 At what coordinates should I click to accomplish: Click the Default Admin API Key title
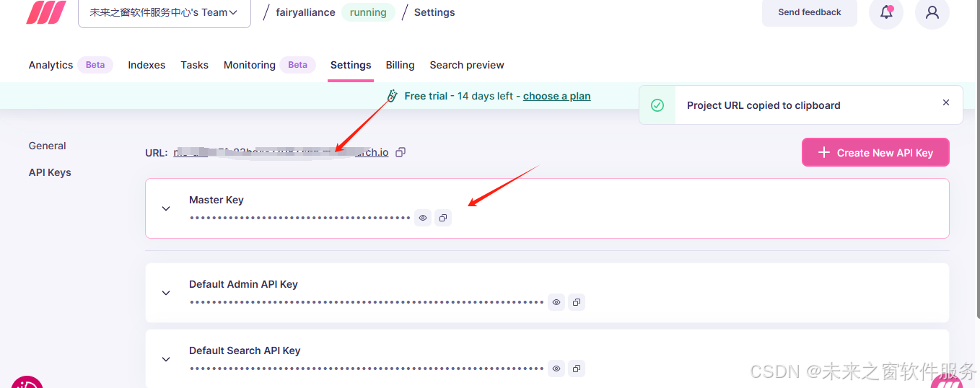[243, 284]
